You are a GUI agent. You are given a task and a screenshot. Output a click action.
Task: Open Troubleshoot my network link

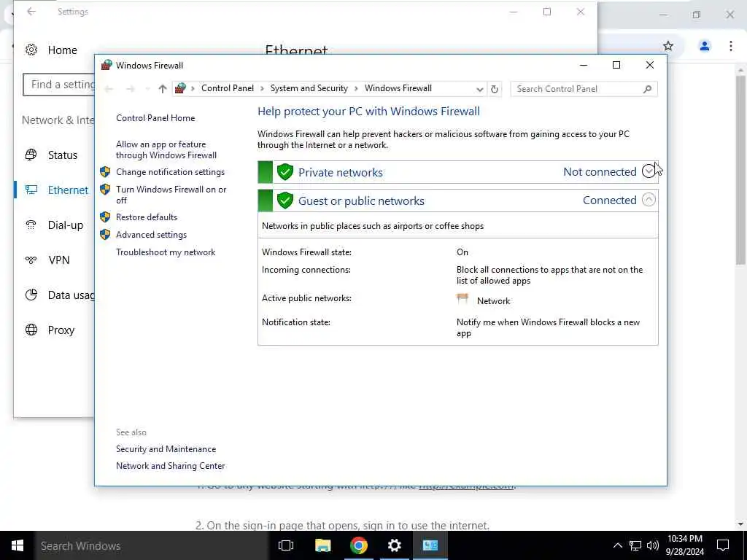tap(166, 252)
